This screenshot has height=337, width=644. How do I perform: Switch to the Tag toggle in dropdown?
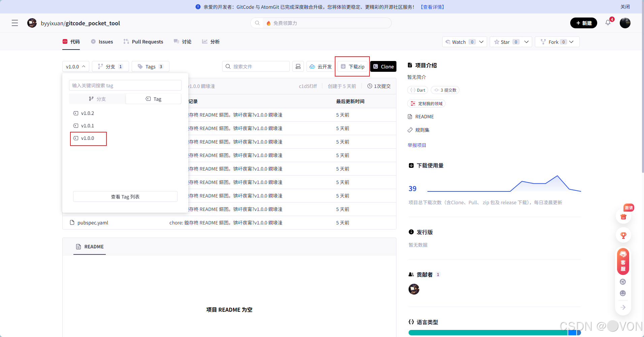click(153, 98)
